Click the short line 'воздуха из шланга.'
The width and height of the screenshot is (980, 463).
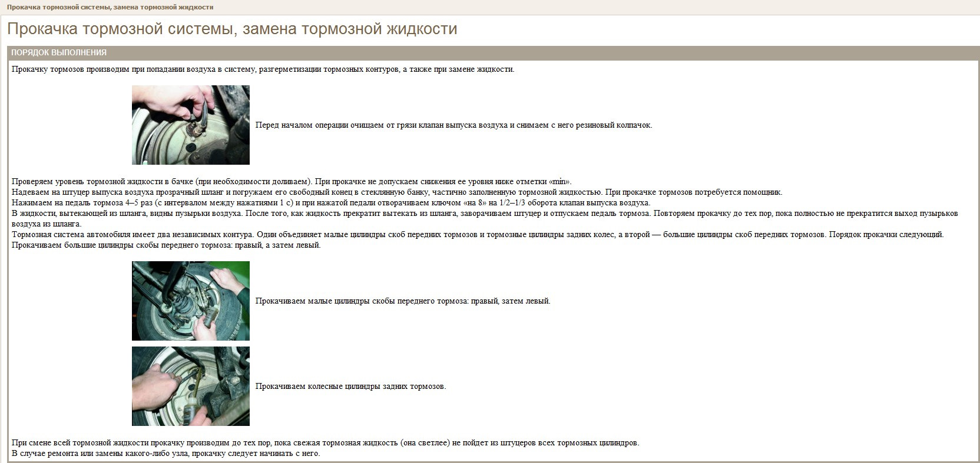click(x=47, y=224)
